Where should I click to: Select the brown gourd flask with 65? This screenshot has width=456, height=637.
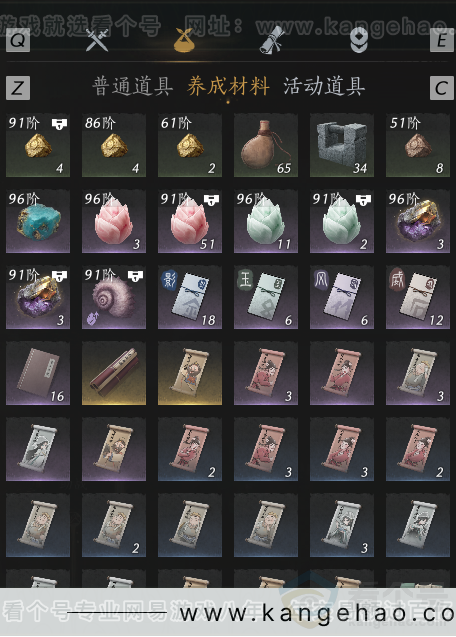(266, 145)
